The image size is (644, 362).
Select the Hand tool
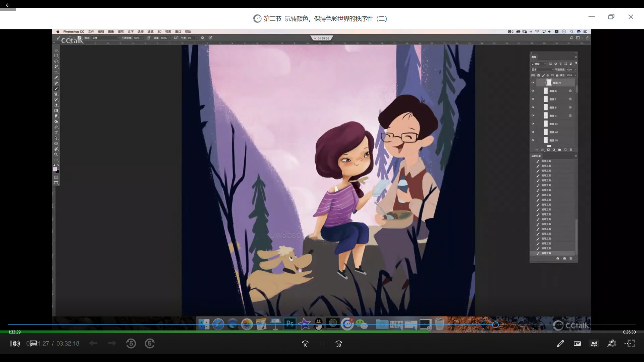[56, 149]
